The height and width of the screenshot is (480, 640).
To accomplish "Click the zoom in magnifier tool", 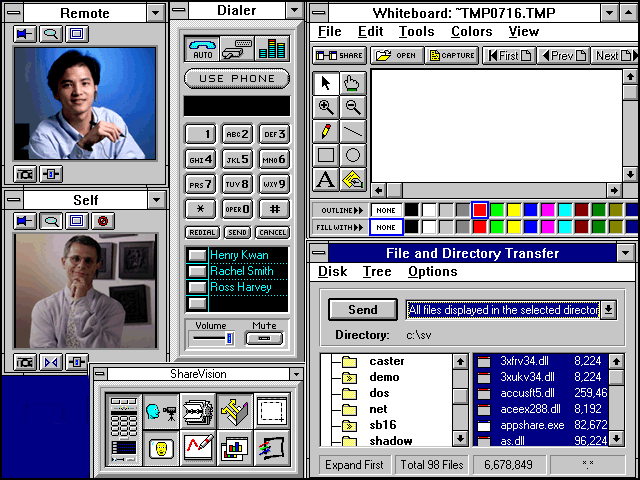I will tap(325, 107).
